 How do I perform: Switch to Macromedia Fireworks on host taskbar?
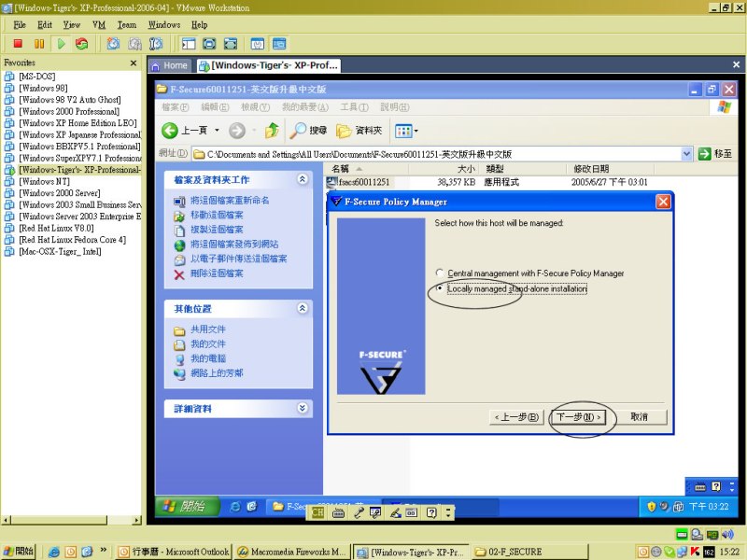click(292, 552)
